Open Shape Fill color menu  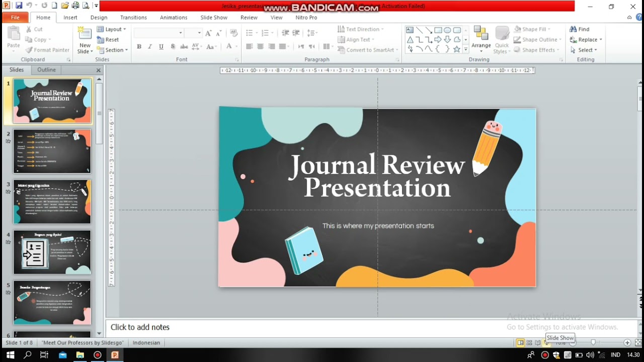pos(532,29)
